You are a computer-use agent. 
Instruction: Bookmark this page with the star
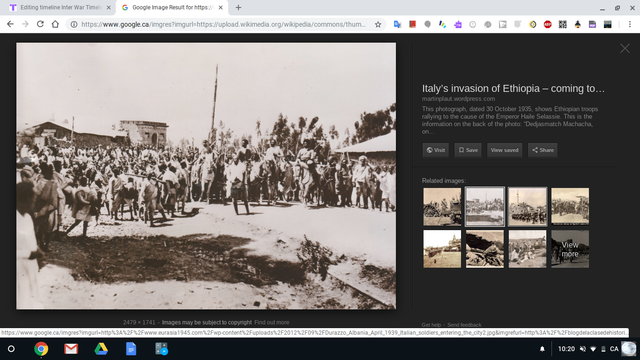click(378, 24)
